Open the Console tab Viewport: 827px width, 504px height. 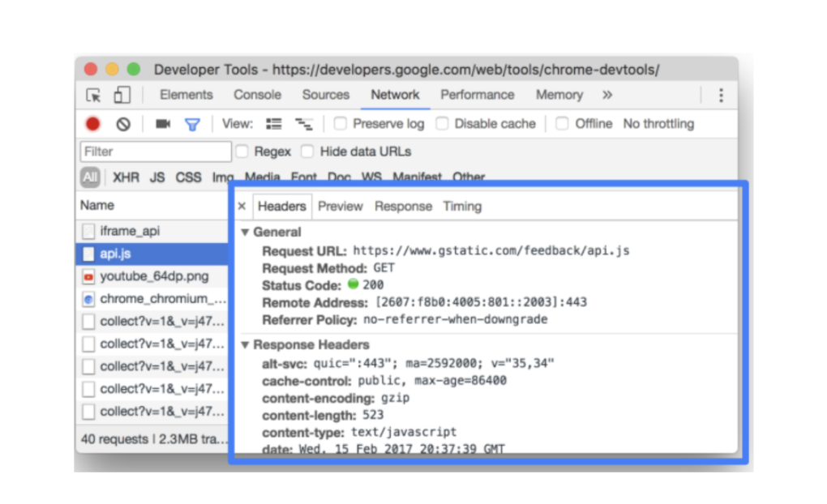coord(258,95)
